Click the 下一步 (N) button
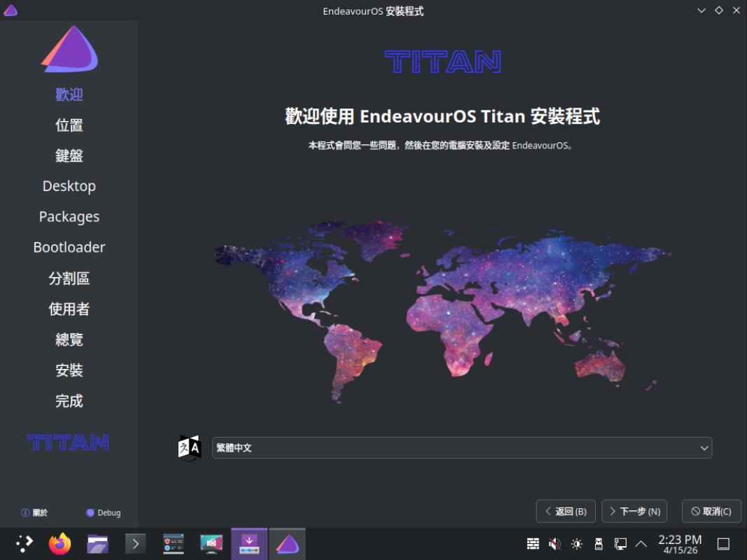Viewport: 747px width, 560px height. (634, 512)
